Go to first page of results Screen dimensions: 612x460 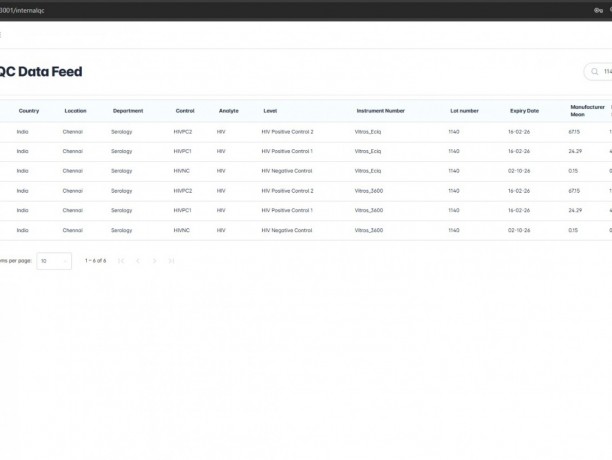(121, 261)
